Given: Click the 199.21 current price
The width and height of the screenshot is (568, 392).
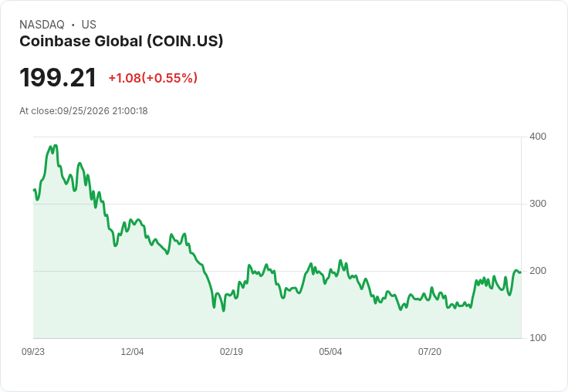Looking at the screenshot, I should 58,78.
